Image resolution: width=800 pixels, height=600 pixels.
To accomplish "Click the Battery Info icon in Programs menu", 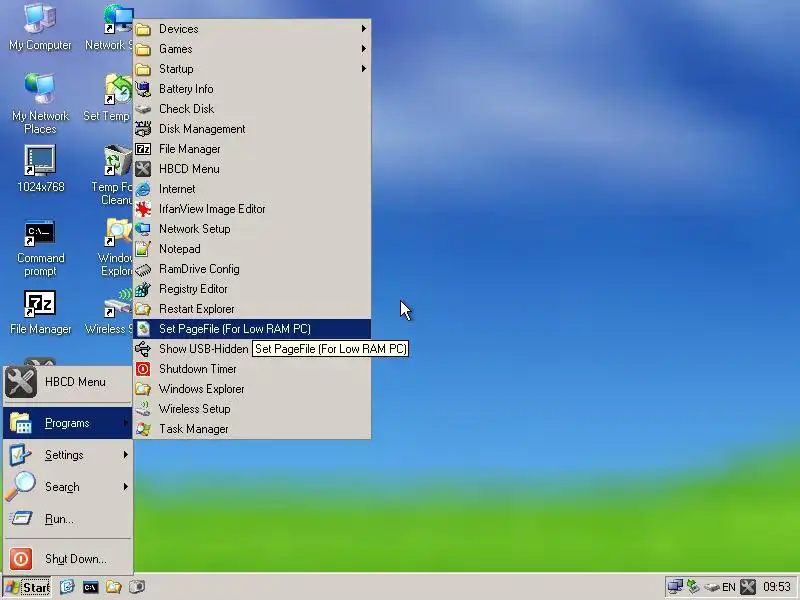I will [143, 89].
